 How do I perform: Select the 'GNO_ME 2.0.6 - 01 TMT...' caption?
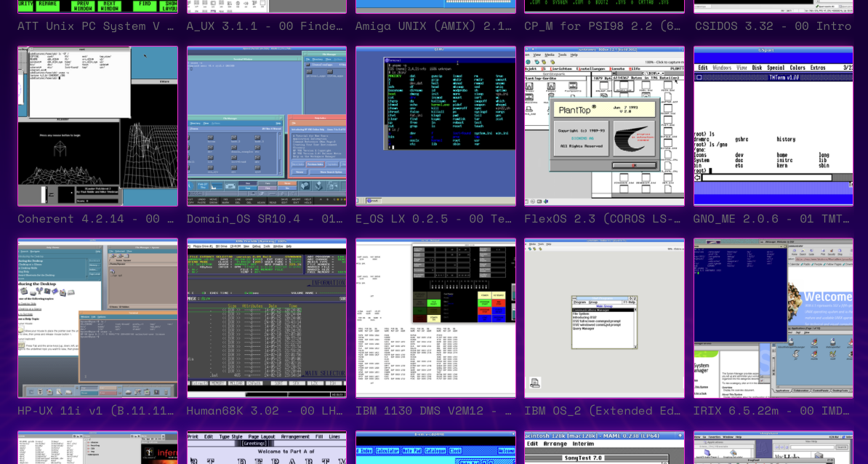click(x=771, y=219)
